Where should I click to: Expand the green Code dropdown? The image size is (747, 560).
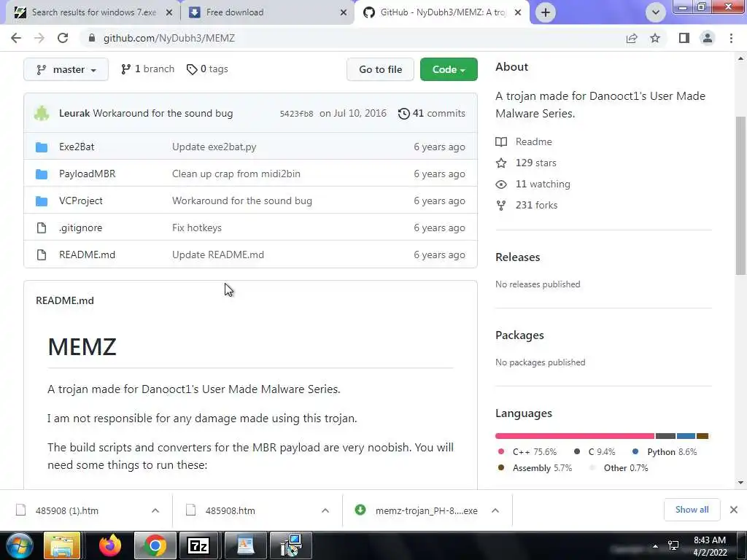pos(449,69)
